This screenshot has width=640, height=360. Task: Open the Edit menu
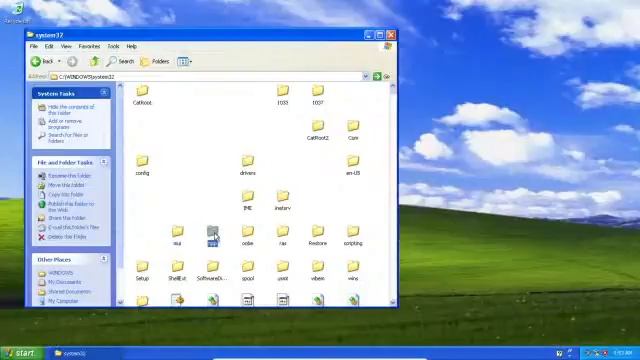[49, 46]
